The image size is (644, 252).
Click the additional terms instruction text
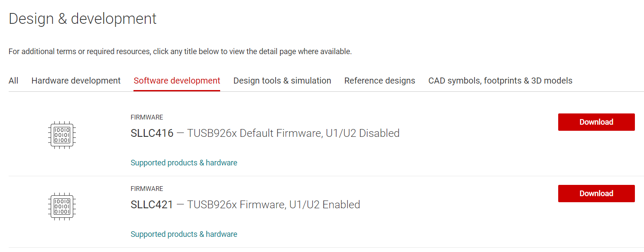tap(180, 52)
